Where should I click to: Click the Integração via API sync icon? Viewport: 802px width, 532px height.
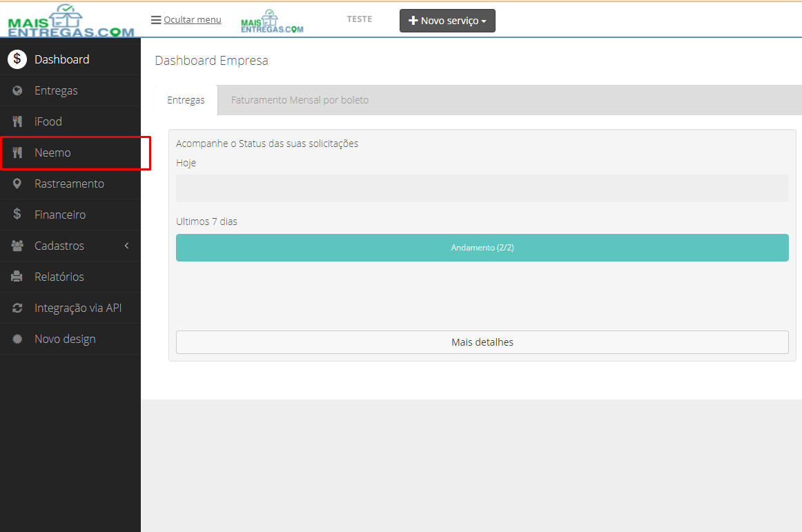(17, 308)
